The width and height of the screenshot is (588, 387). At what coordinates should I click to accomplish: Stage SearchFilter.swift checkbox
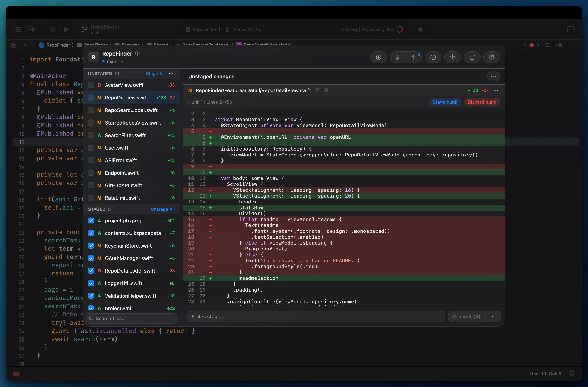point(91,135)
